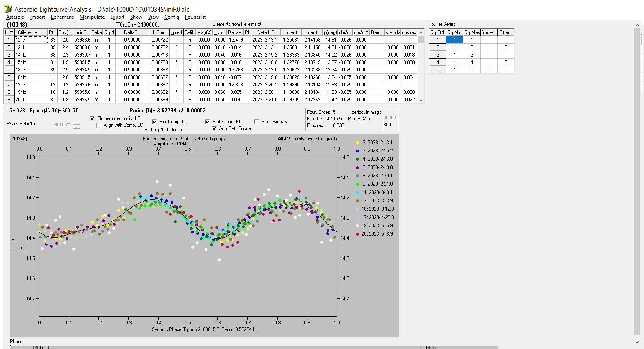Click the Rms res = 0.032 text
Viewport: 644px width, 349px height.
(326, 125)
